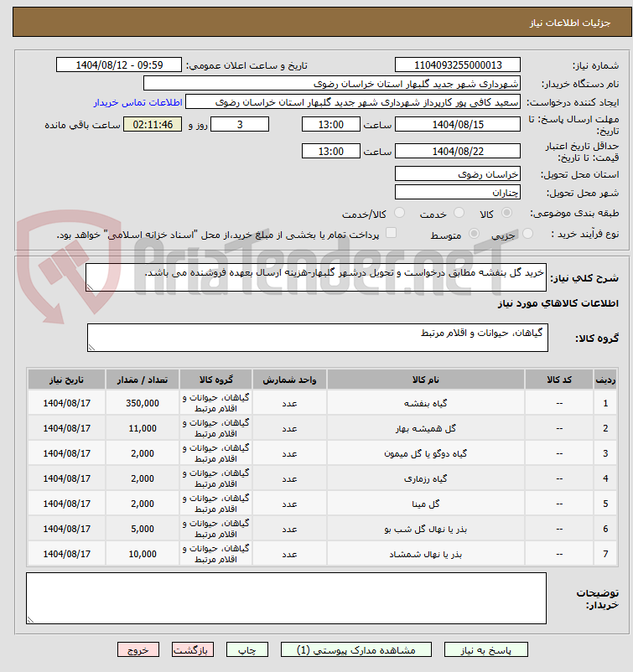Select the کالا radio button
Viewport: 633px width, 672px height.
507,213
